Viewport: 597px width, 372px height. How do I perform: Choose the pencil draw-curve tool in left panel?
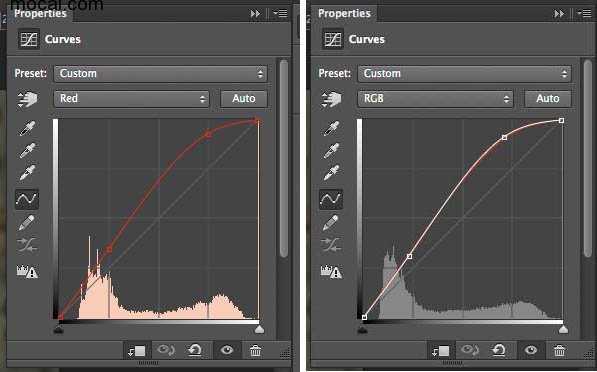(26, 223)
